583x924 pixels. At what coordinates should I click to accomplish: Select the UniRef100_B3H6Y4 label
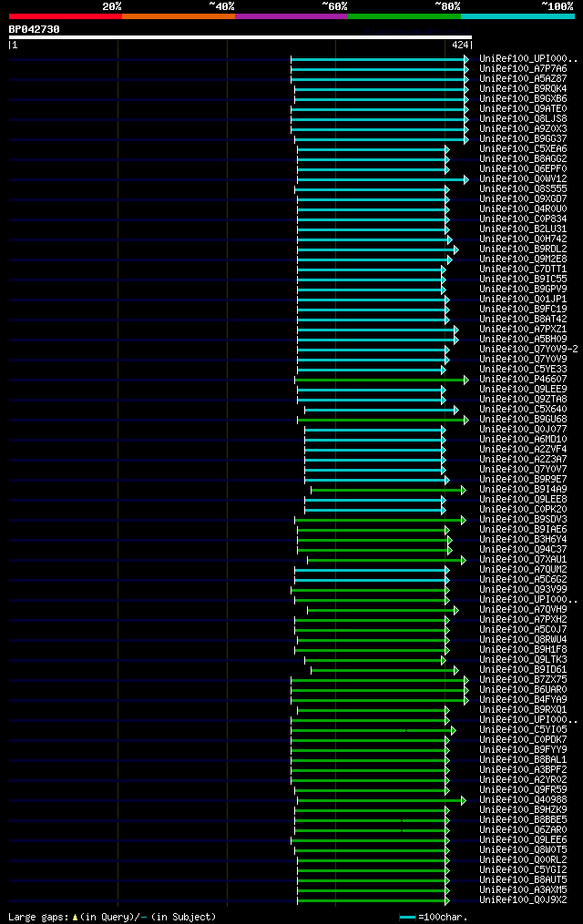[523, 540]
